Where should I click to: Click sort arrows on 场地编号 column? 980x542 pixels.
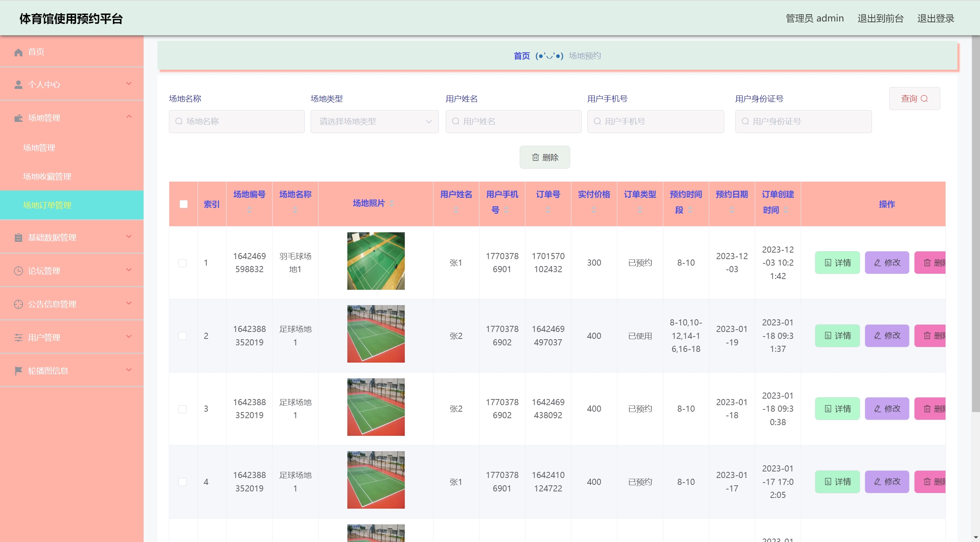pos(249,210)
